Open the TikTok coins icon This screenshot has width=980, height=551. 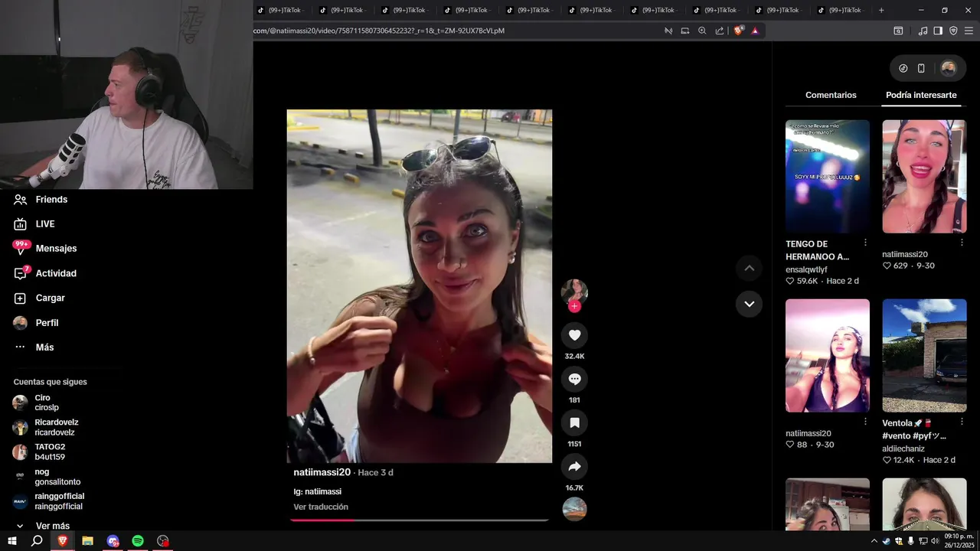(x=903, y=68)
